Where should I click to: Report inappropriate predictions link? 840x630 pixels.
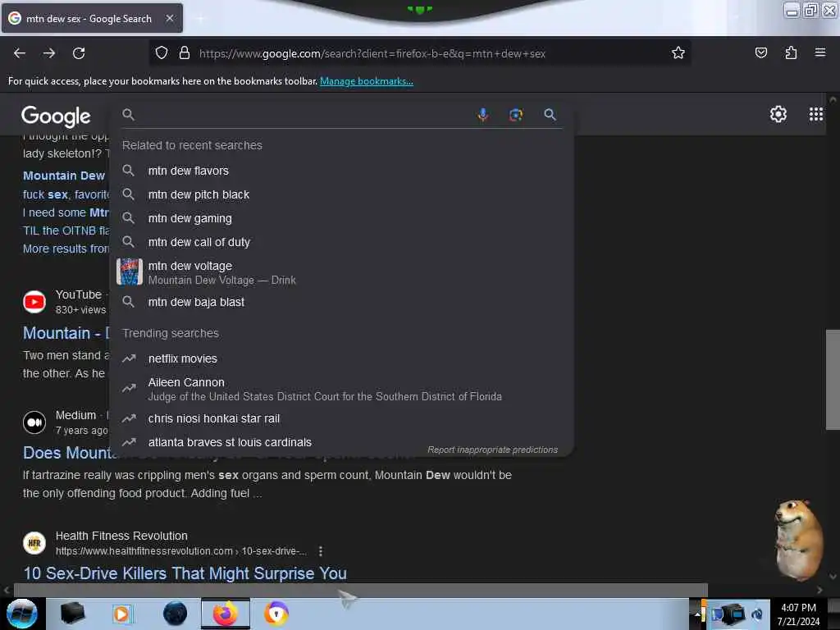point(492,450)
